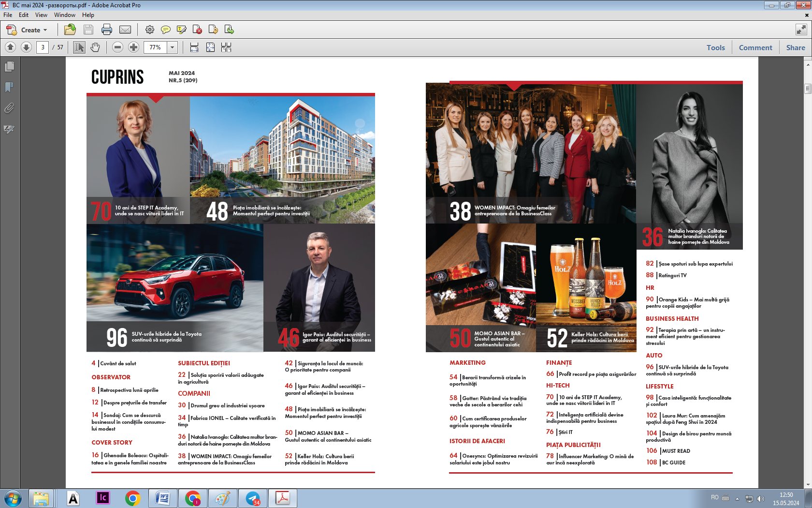Open the Help menu

(x=88, y=15)
